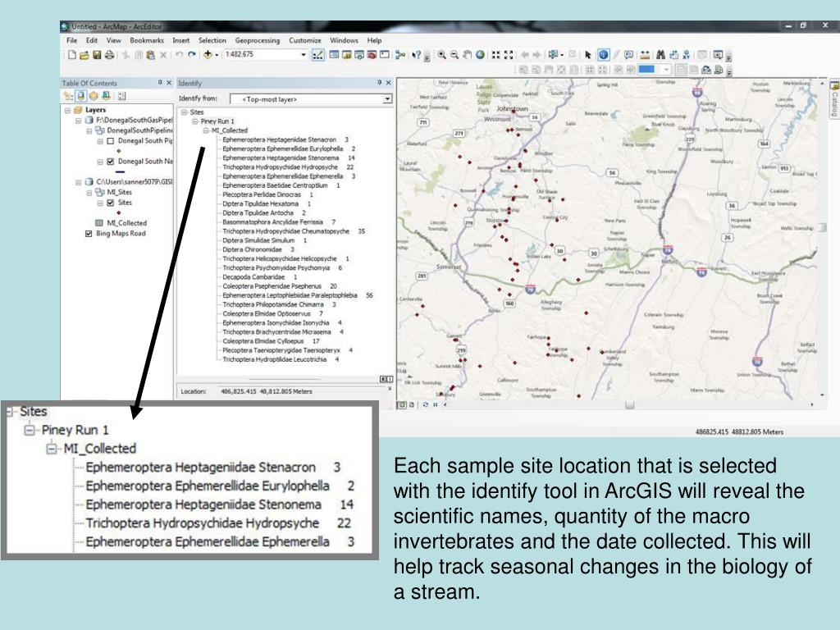Screen dimensions: 840x630
Task: Select the Zoom In magnifier tool
Action: point(441,55)
